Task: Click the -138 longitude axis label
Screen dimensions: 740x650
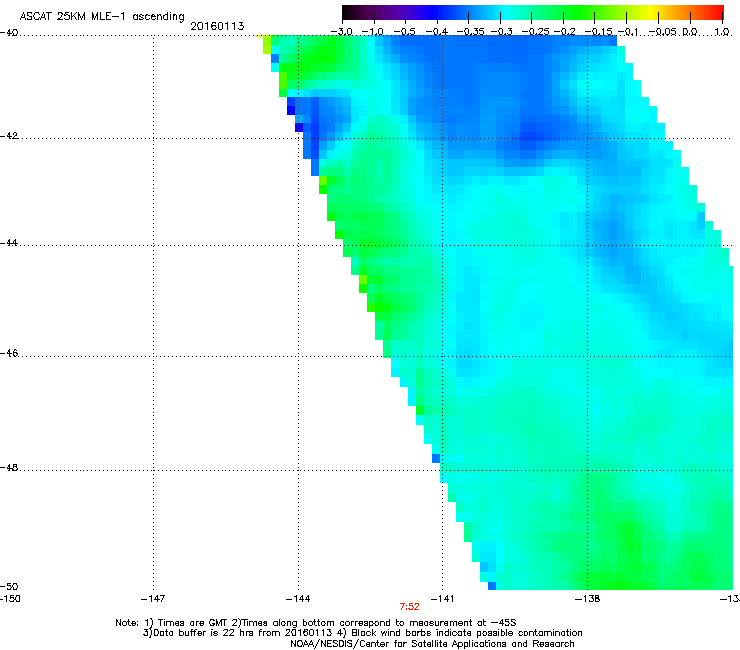Action: (x=587, y=599)
